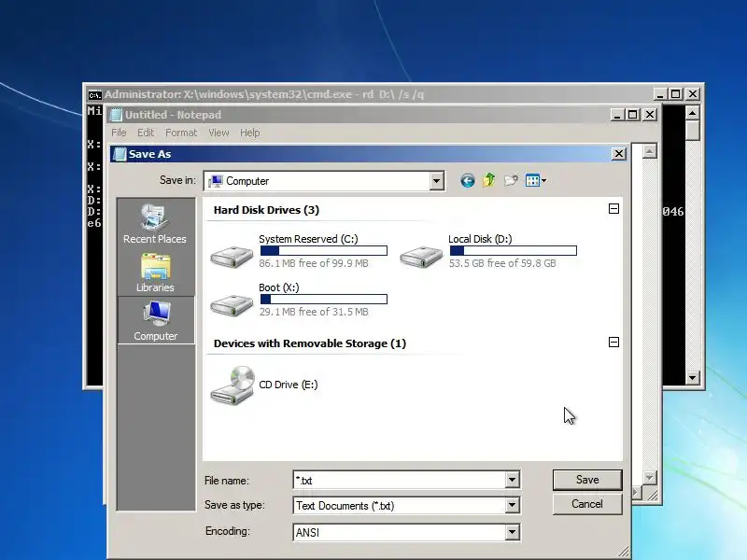
Task: Minimize the cmd.exe Administrator window
Action: [660, 94]
